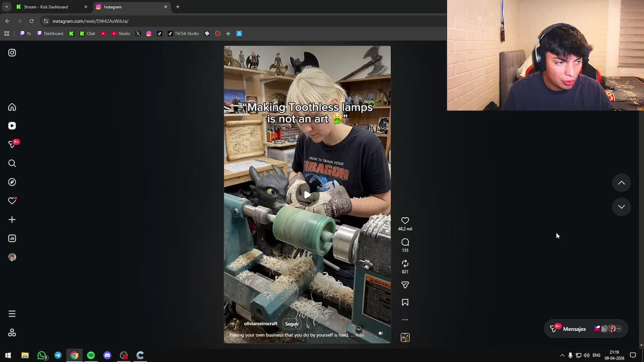Open Windows notification center

[x=633, y=355]
